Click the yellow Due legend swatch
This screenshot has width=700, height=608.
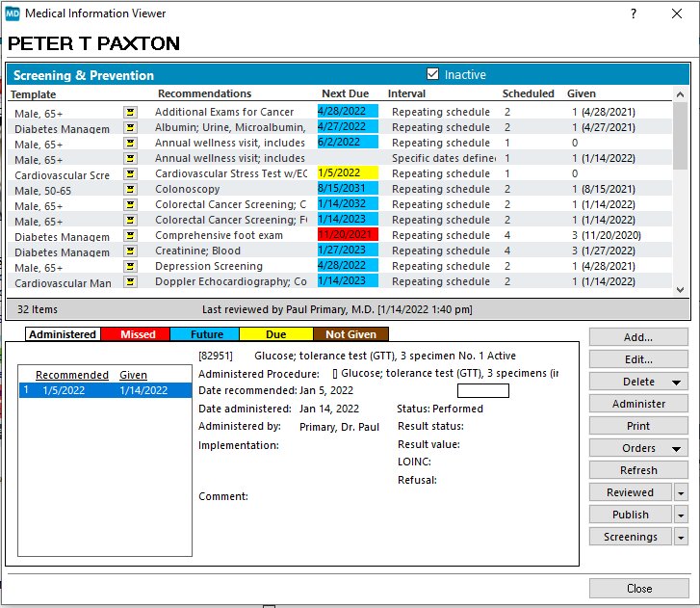[276, 334]
